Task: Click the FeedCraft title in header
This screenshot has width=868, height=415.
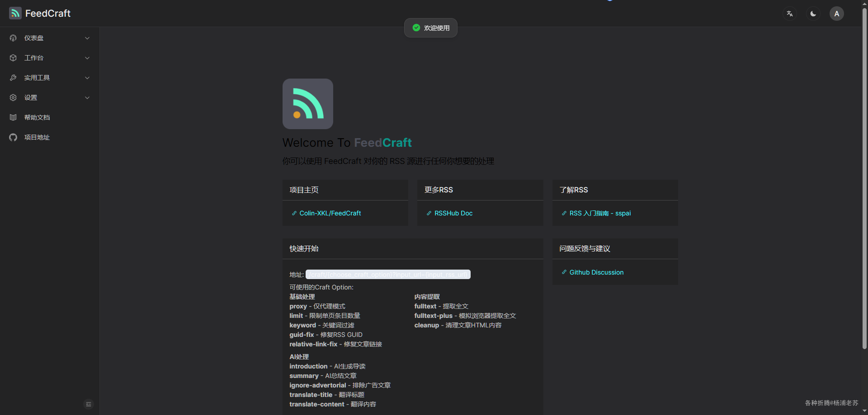Action: [48, 14]
